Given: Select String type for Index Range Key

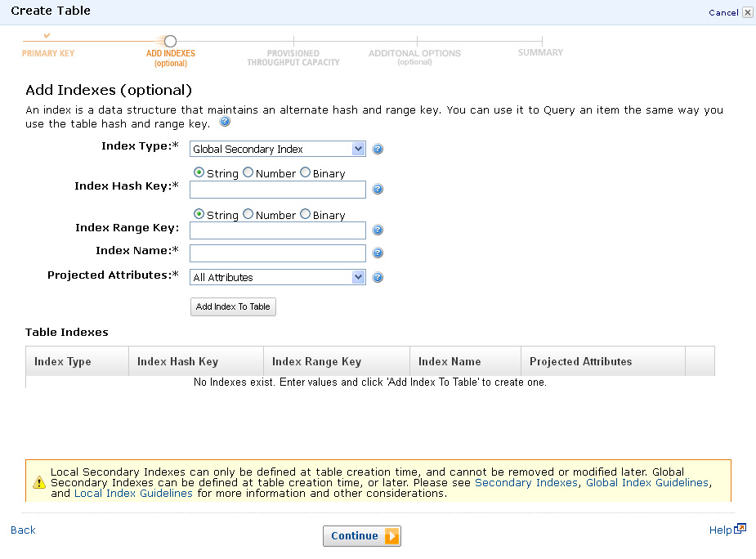Looking at the screenshot, I should click(x=199, y=213).
